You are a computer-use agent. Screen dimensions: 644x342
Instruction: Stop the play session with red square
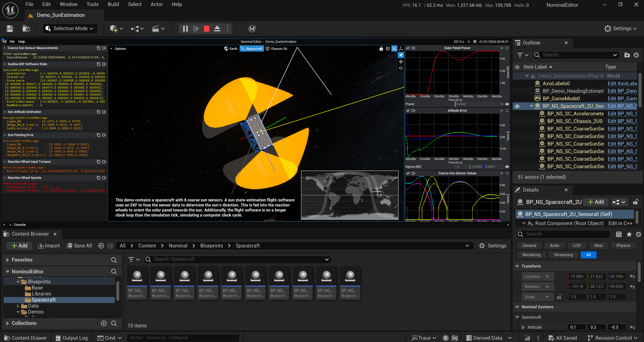(207, 29)
